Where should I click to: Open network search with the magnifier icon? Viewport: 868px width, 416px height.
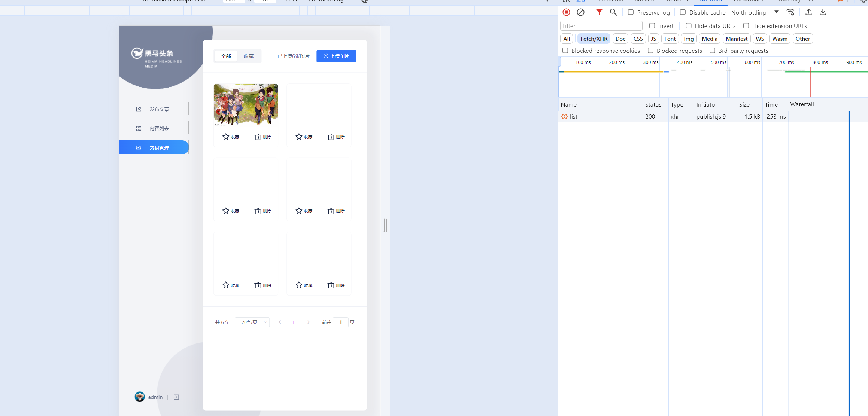pos(613,12)
